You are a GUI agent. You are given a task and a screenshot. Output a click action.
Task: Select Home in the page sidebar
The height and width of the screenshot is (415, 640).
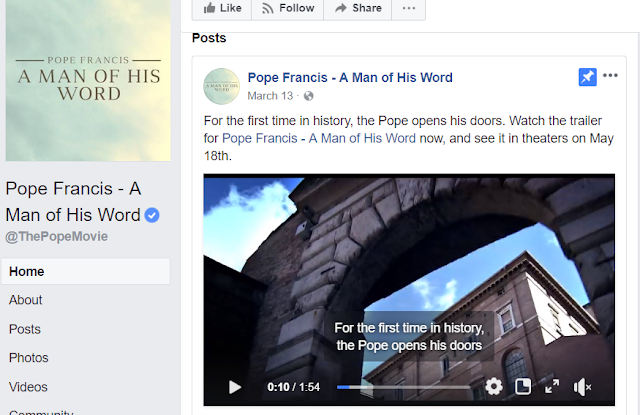pos(86,271)
